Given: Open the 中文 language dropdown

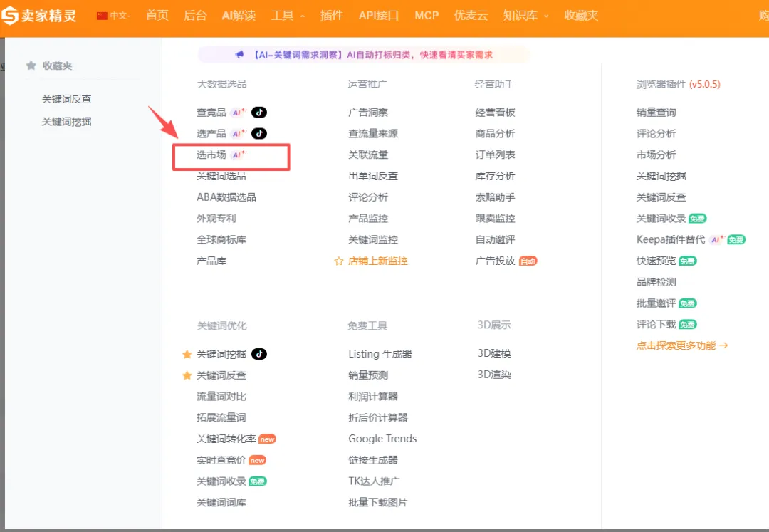Looking at the screenshot, I should (114, 16).
